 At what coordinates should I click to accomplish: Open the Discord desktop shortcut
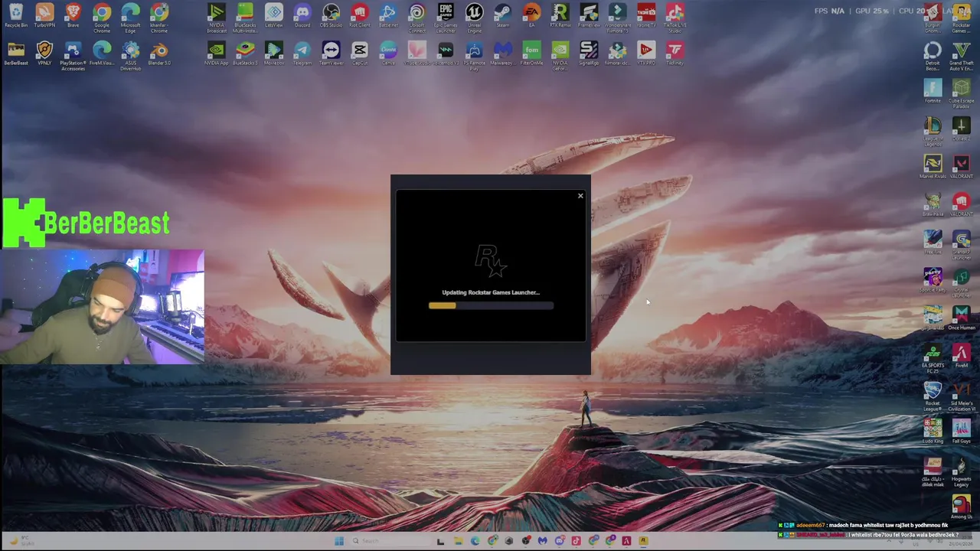click(x=302, y=16)
